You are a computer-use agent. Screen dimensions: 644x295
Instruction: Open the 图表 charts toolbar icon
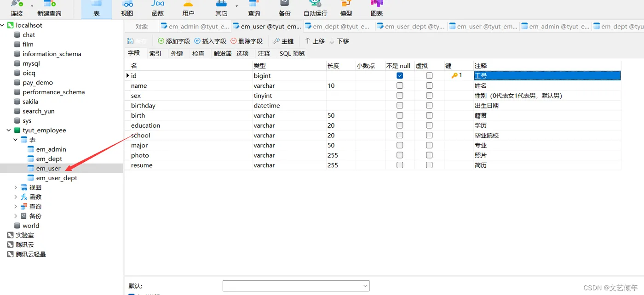pyautogui.click(x=377, y=9)
